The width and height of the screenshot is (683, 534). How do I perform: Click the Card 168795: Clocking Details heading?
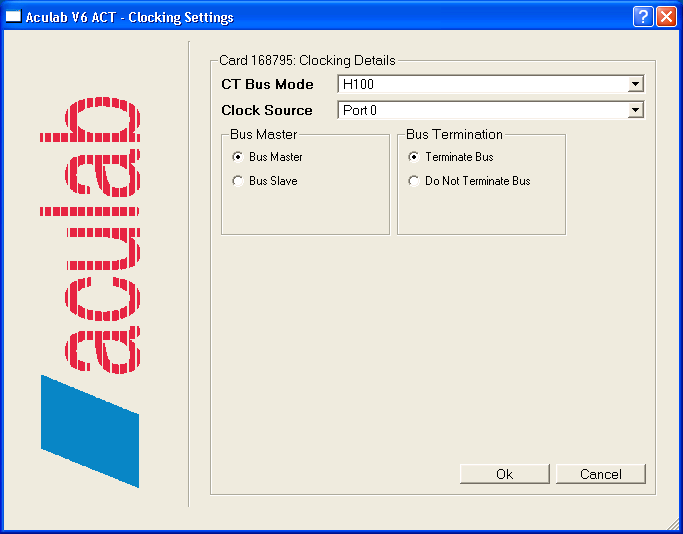307,60
